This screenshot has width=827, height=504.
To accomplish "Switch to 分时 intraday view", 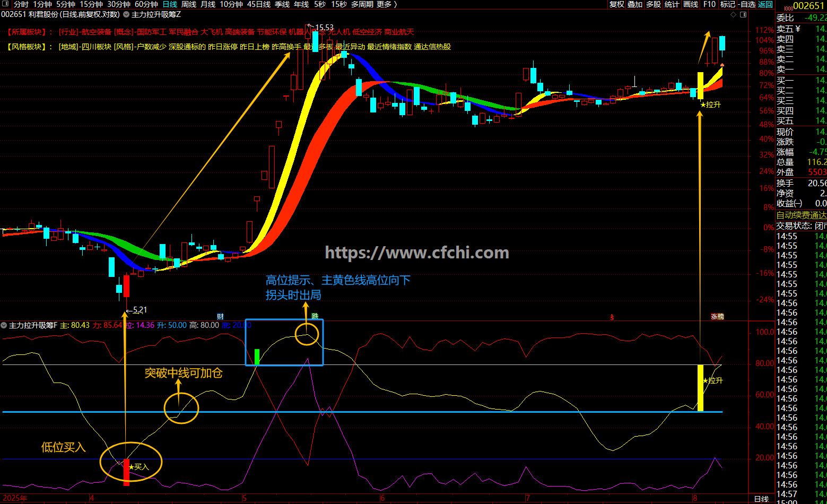I will (x=21, y=4).
